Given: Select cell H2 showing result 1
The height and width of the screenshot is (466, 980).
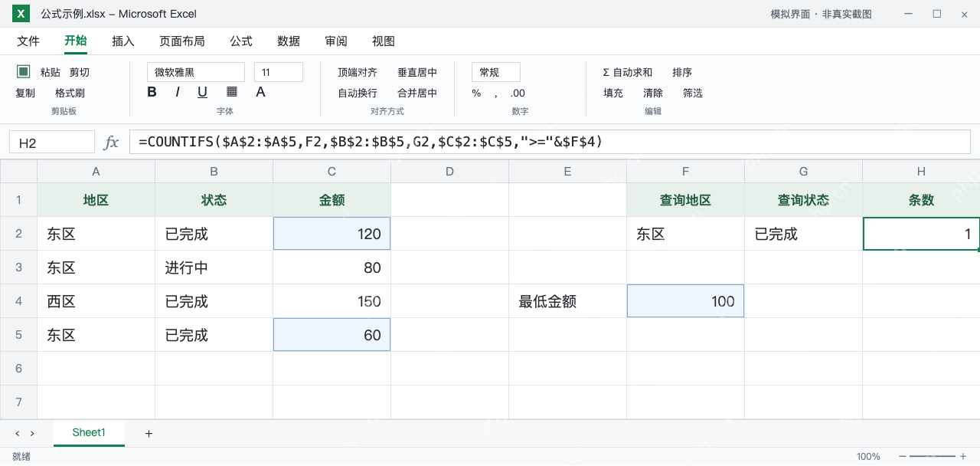Looking at the screenshot, I should point(922,234).
